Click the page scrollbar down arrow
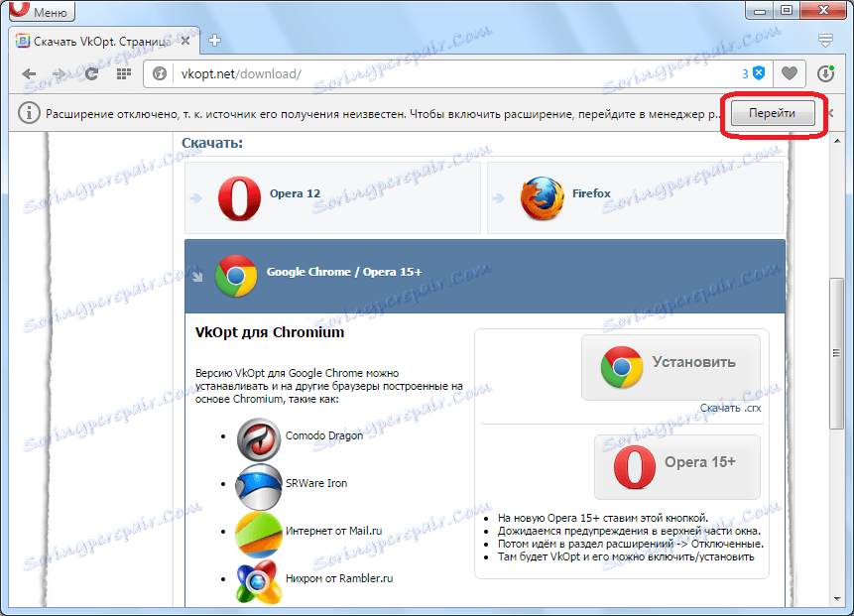This screenshot has height=616, width=854. tap(837, 598)
